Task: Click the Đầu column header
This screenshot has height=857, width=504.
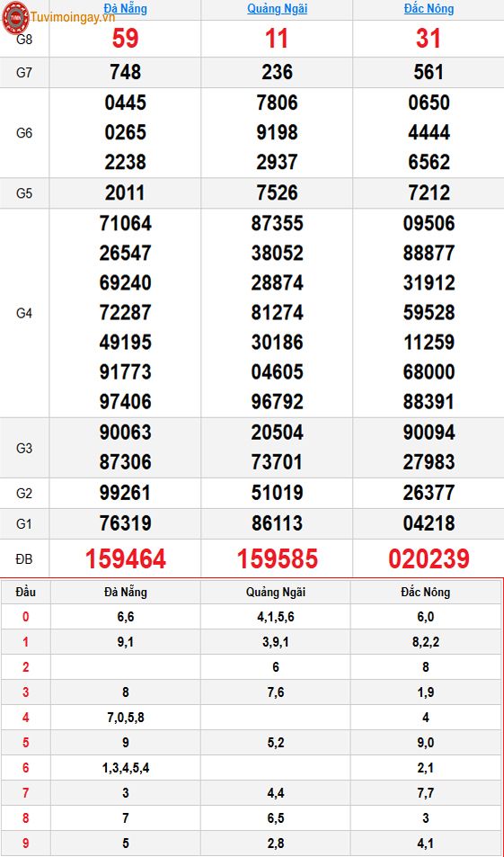Action: point(26,592)
